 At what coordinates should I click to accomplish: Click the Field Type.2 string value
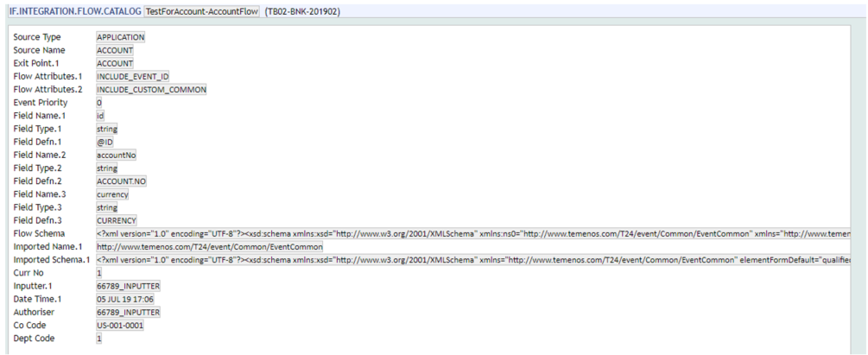coord(107,168)
